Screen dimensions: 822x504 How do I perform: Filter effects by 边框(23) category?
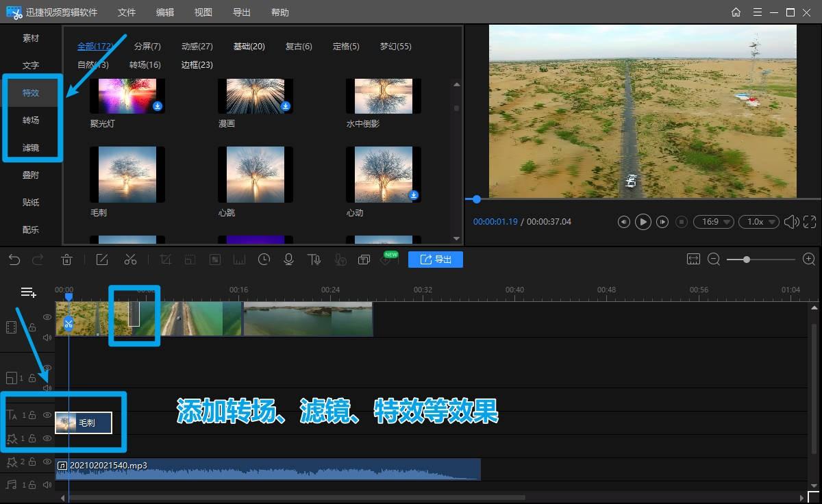point(197,65)
